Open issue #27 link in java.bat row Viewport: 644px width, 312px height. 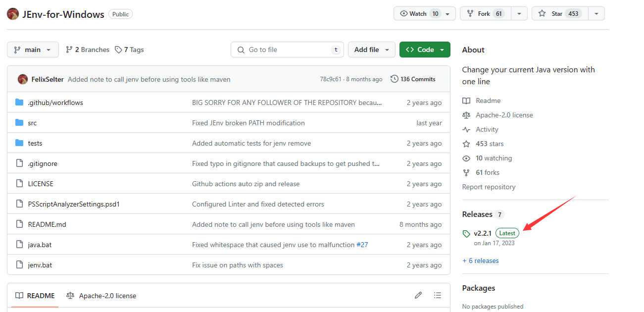[x=362, y=245]
